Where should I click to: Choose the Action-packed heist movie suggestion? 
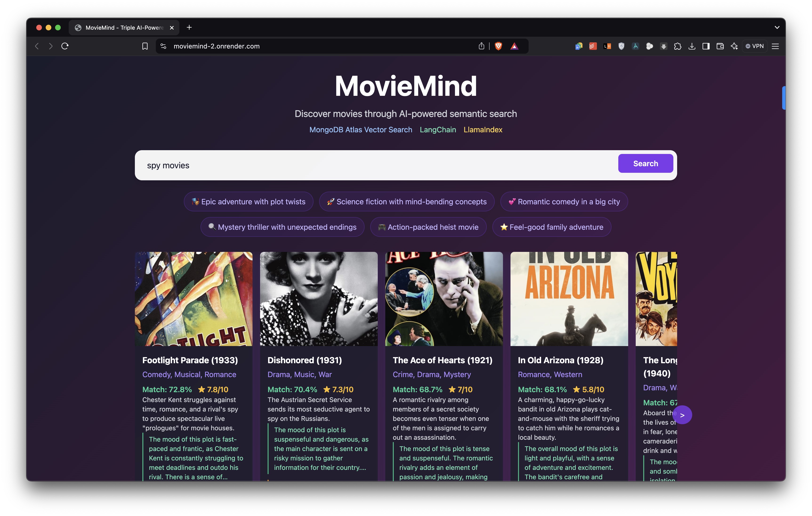(428, 227)
